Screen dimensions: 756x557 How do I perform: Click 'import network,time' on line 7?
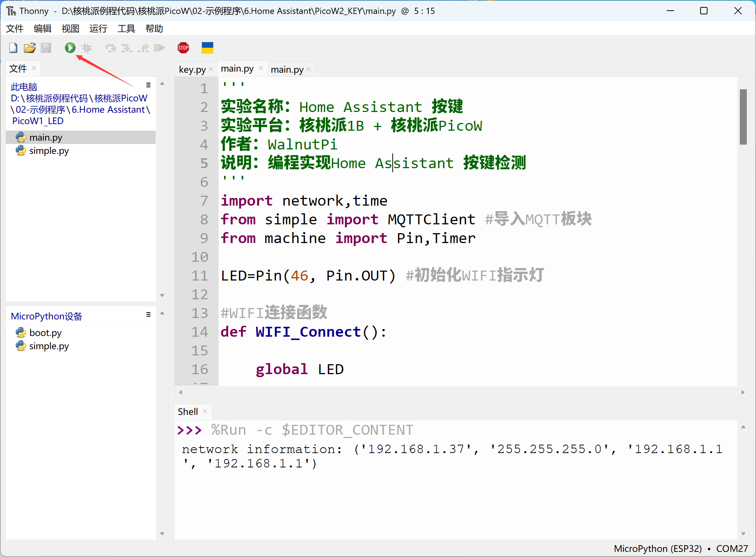(x=304, y=201)
